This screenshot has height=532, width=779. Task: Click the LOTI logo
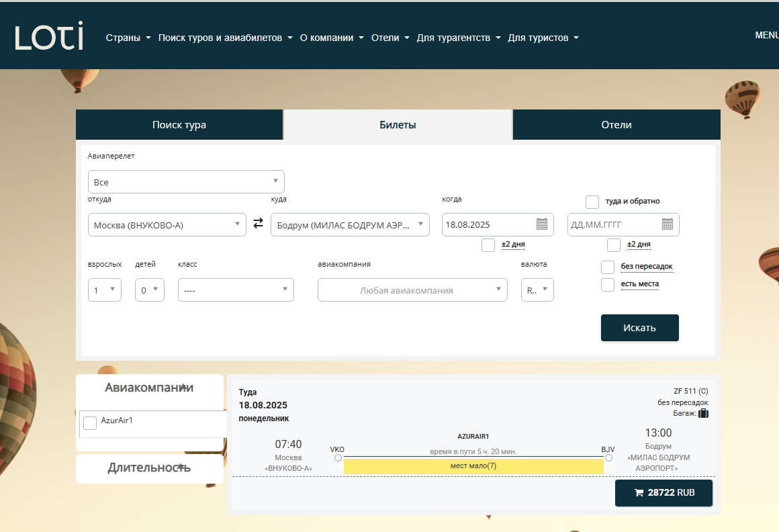pyautogui.click(x=48, y=36)
